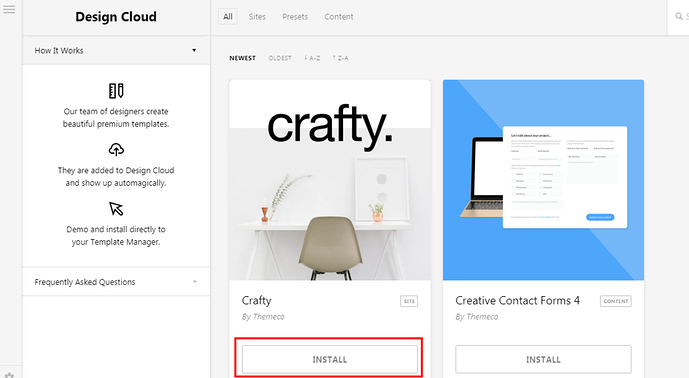Switch to the Presets tab

pyautogui.click(x=295, y=17)
